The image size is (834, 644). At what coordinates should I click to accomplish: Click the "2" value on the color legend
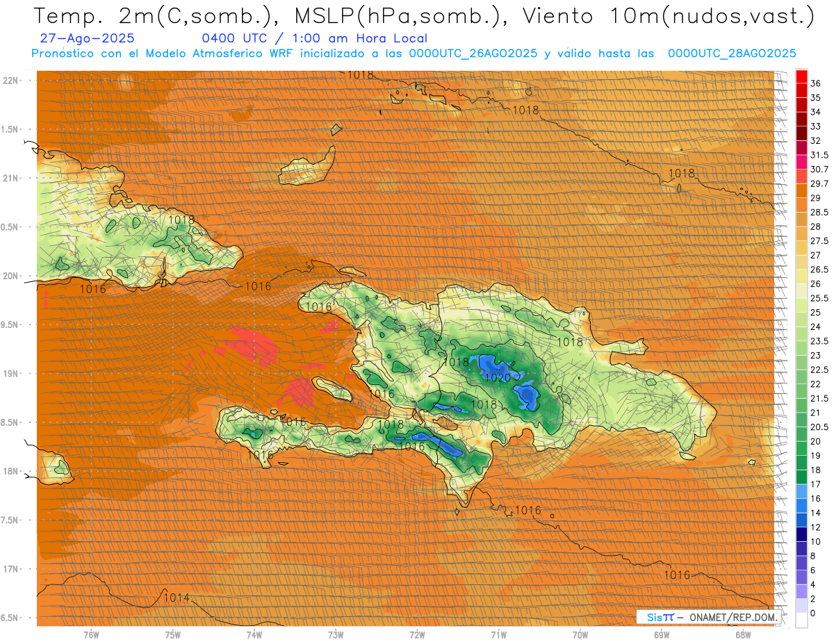[x=814, y=599]
